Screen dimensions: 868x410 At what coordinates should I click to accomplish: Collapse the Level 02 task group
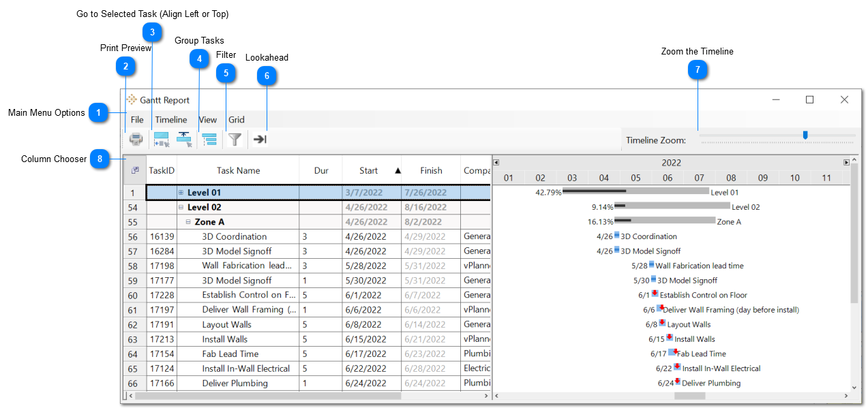click(181, 208)
